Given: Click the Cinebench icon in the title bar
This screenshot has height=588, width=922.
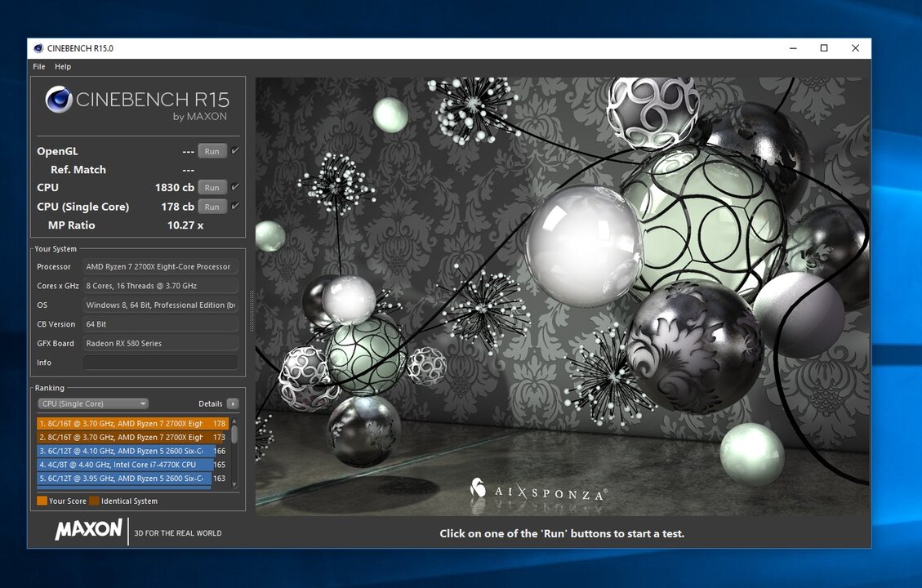Looking at the screenshot, I should 38,48.
